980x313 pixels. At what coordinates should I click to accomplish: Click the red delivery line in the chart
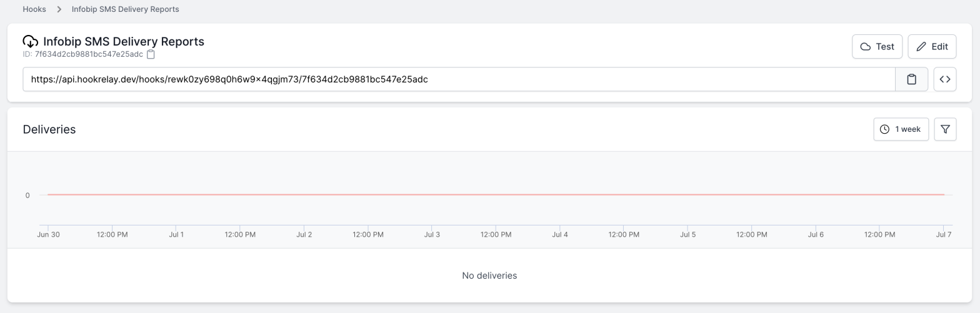pyautogui.click(x=496, y=195)
